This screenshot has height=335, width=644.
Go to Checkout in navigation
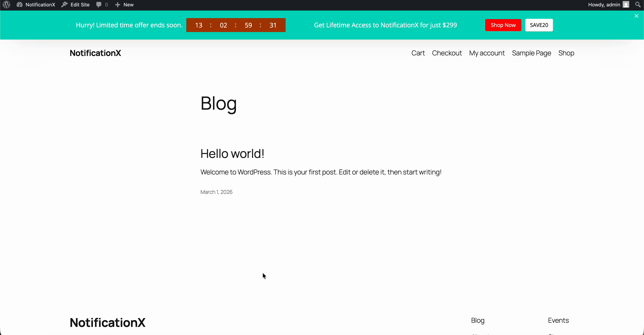coord(447,53)
